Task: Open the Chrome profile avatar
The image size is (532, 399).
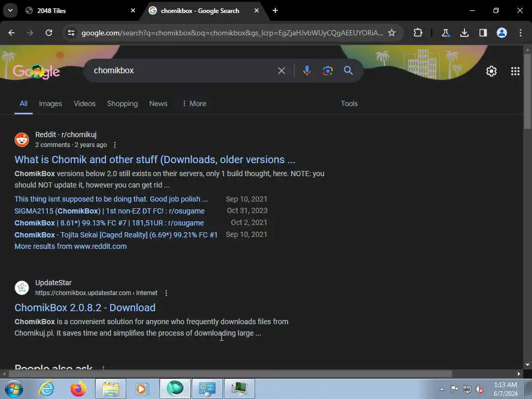Action: coord(502,33)
